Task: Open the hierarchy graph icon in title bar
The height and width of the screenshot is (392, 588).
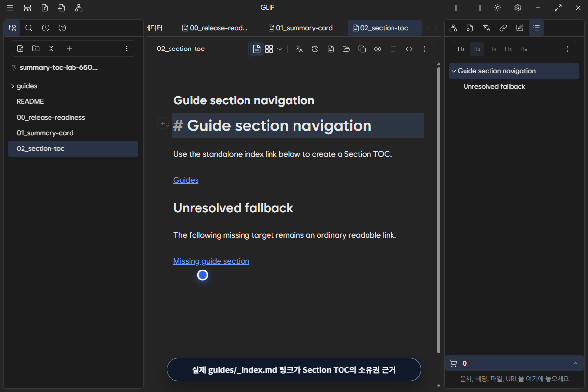Action: click(x=79, y=8)
